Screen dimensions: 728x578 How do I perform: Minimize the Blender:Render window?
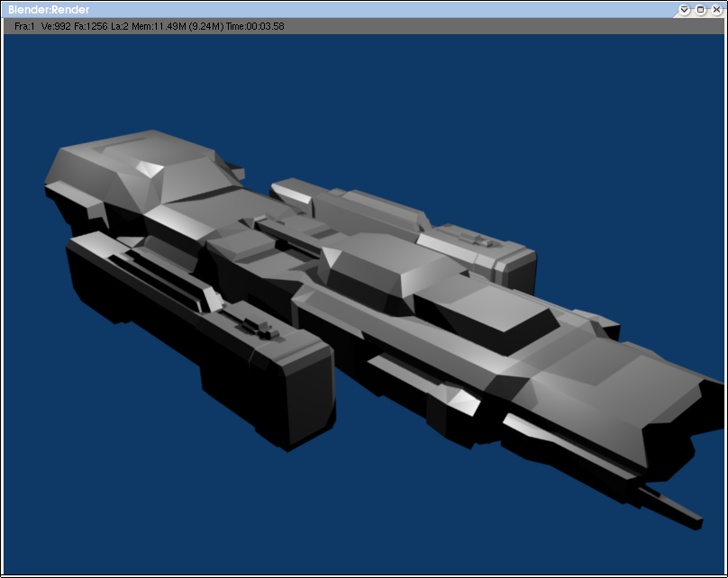click(x=685, y=9)
